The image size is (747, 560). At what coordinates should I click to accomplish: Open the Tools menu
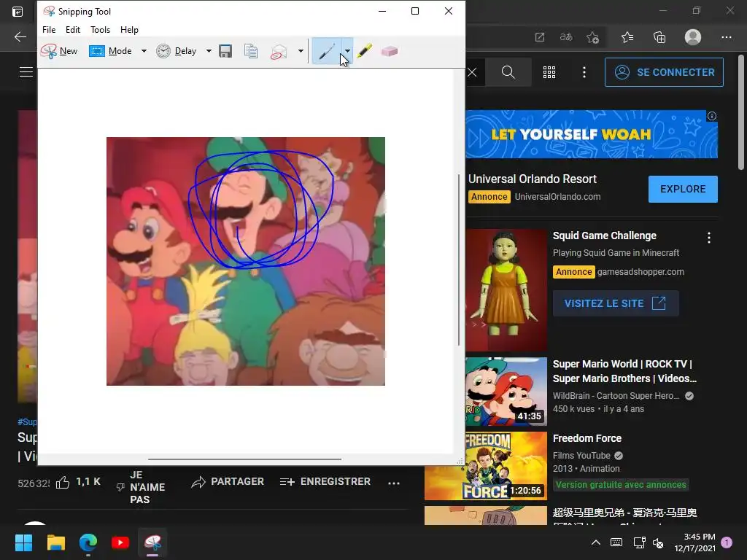click(100, 29)
